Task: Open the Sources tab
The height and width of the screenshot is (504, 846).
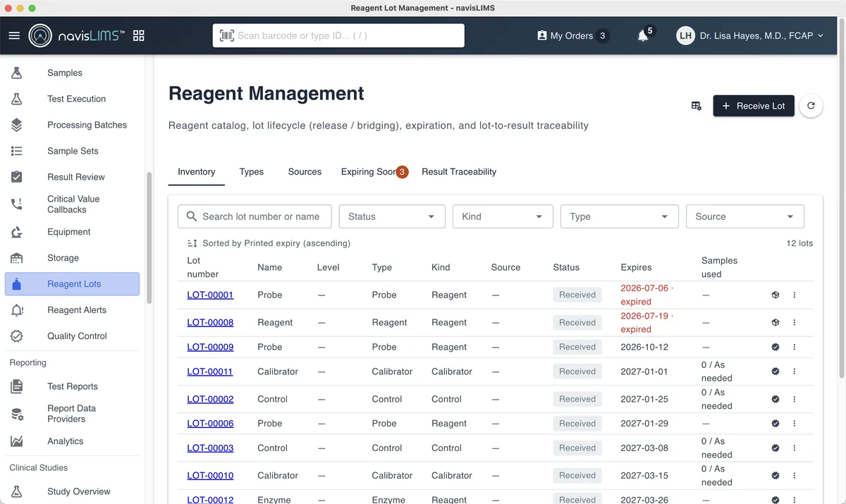Action: click(305, 171)
